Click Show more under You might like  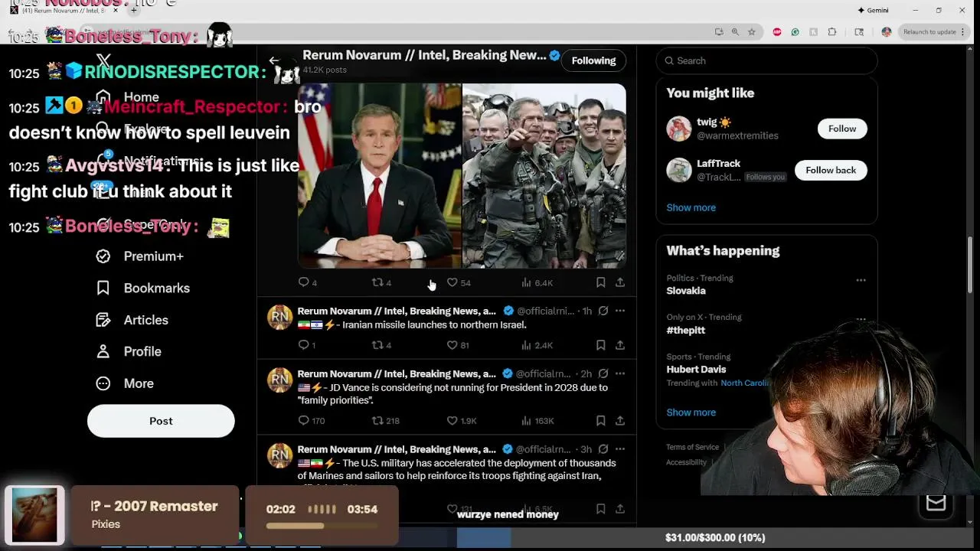(691, 207)
